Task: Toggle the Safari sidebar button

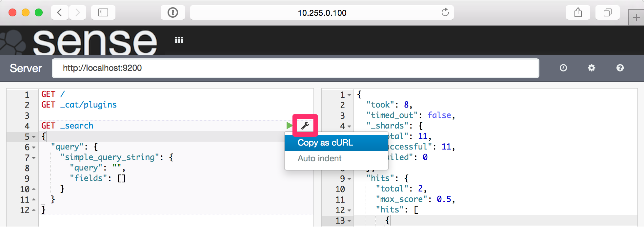Action: pos(103,13)
